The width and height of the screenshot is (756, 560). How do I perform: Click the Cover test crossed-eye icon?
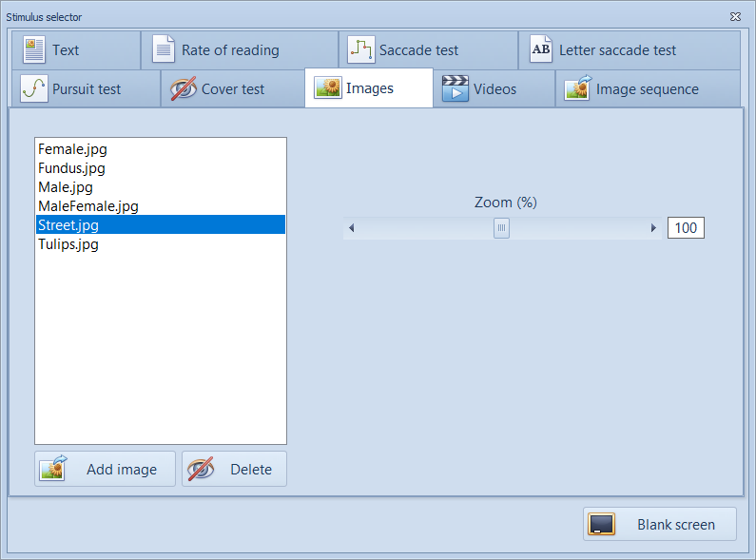183,89
